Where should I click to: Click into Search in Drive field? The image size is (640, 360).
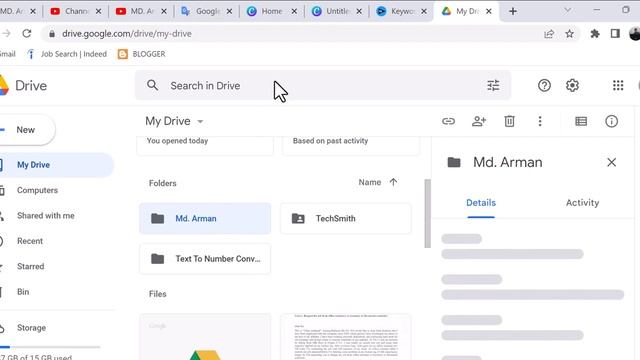pyautogui.click(x=322, y=85)
